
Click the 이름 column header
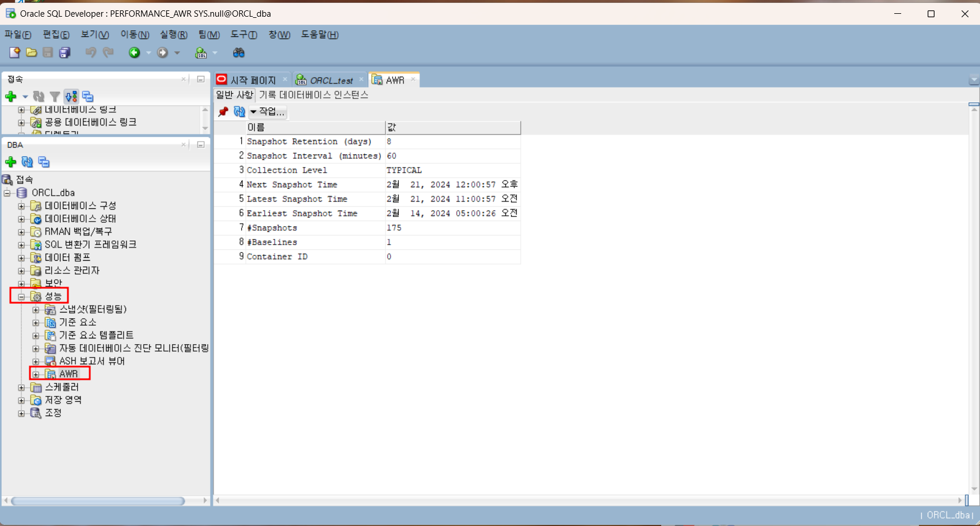click(x=315, y=127)
